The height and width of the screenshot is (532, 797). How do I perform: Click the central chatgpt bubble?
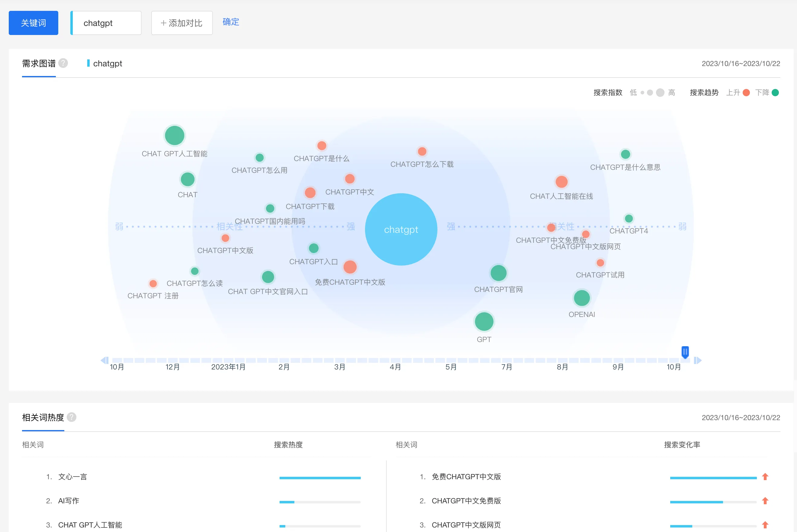coord(401,229)
